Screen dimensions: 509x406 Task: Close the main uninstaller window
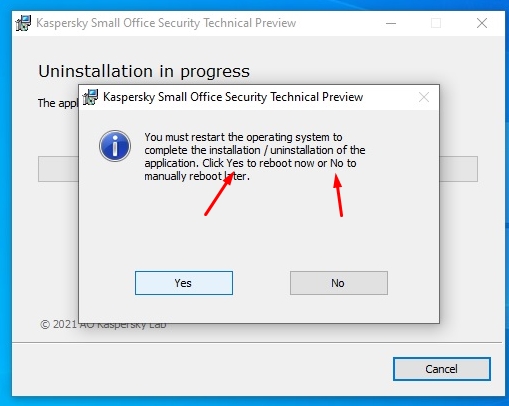[482, 23]
